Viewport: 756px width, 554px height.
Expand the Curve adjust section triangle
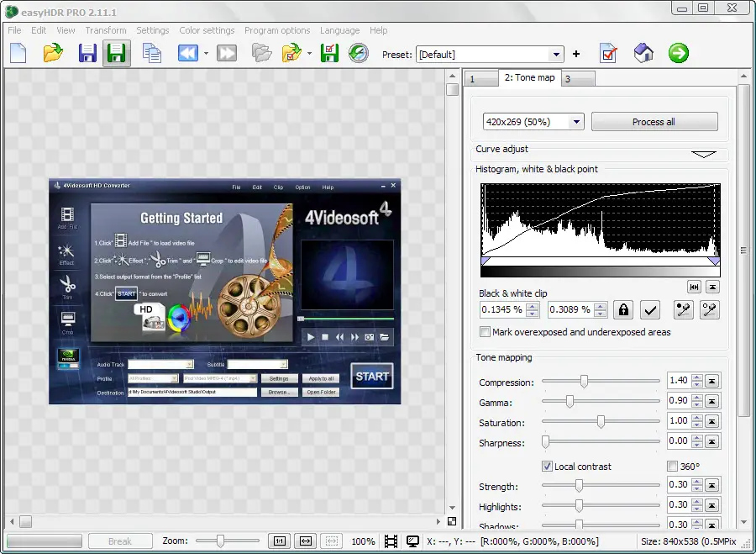pyautogui.click(x=703, y=155)
